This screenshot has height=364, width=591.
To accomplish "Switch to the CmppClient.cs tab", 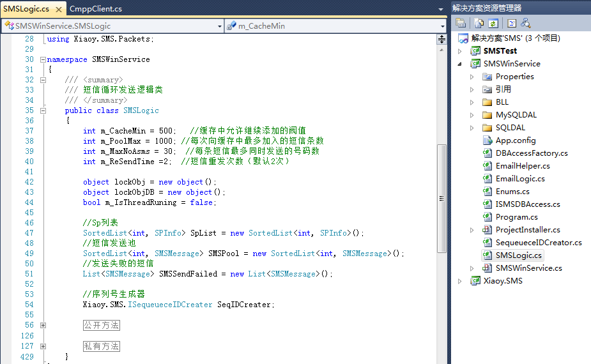I will click(x=95, y=9).
